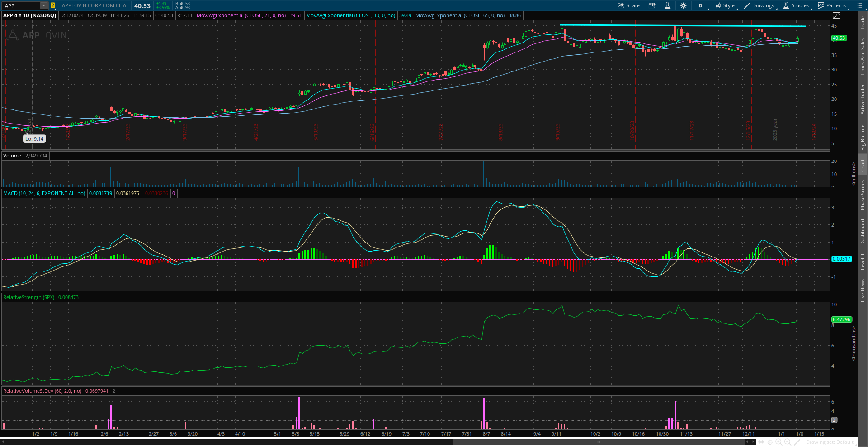Open the Drawing set: Default selector

pyautogui.click(x=829, y=442)
